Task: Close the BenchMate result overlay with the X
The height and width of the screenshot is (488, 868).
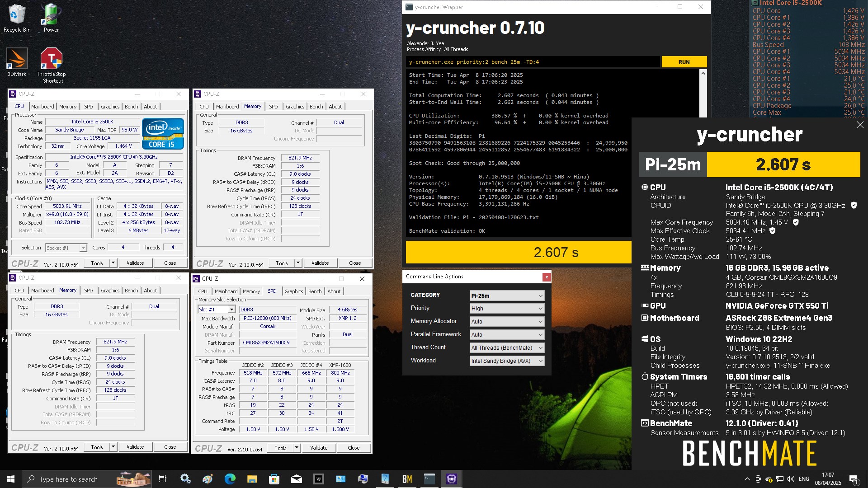Action: [860, 125]
